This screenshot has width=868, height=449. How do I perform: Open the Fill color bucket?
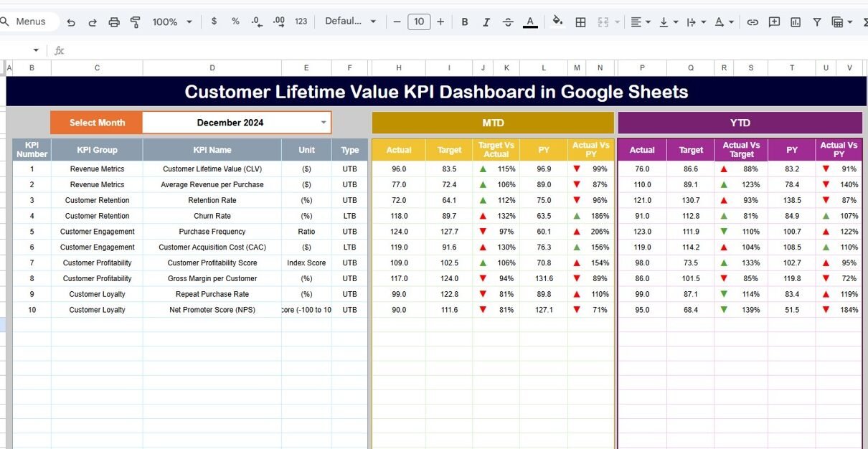point(557,22)
